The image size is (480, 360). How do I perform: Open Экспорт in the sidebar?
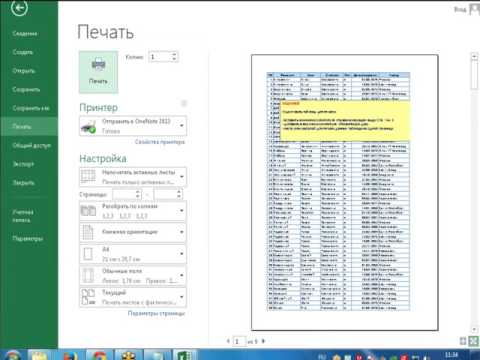[23, 164]
